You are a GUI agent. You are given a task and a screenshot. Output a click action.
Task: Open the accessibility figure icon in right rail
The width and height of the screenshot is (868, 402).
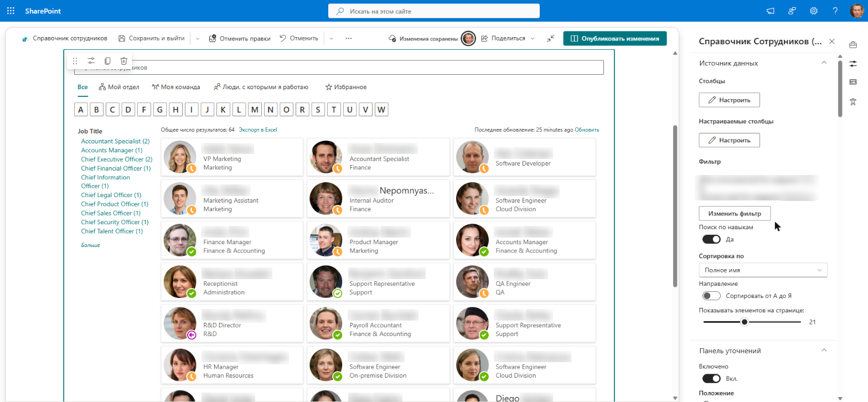(x=853, y=101)
